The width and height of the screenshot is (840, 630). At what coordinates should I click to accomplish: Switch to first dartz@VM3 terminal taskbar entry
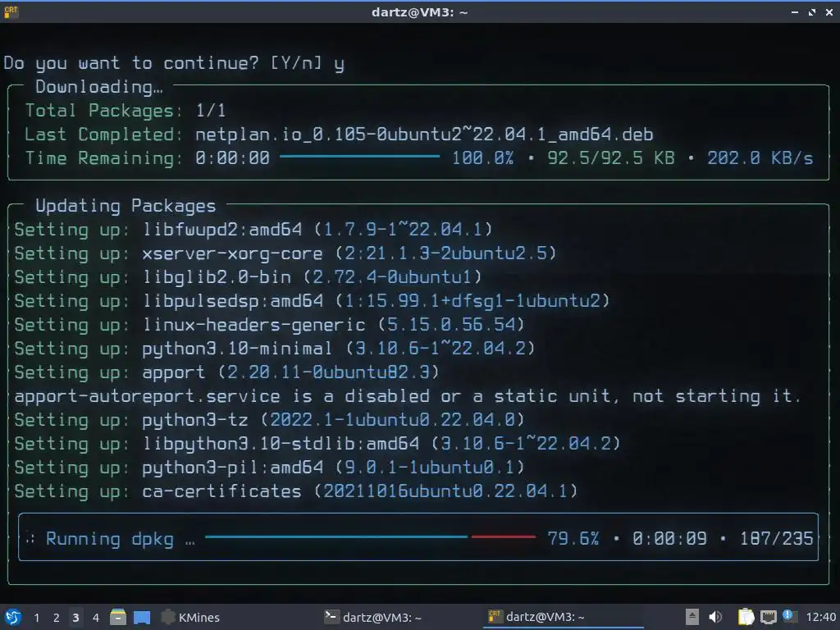pos(373,617)
